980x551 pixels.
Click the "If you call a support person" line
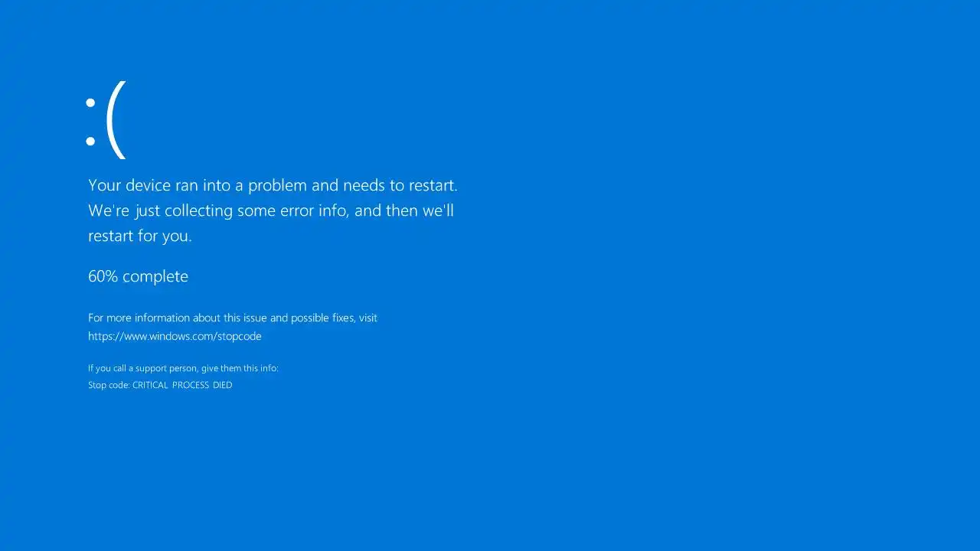pos(183,368)
